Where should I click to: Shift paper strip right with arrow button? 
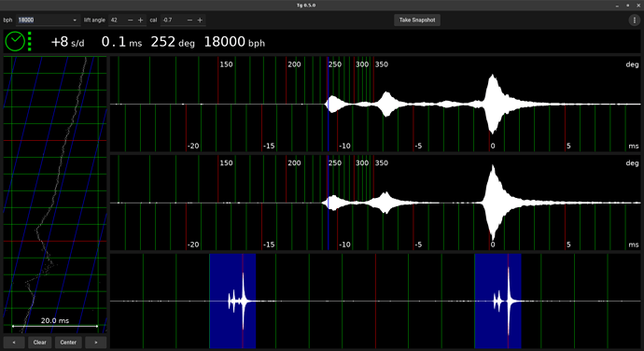96,343
